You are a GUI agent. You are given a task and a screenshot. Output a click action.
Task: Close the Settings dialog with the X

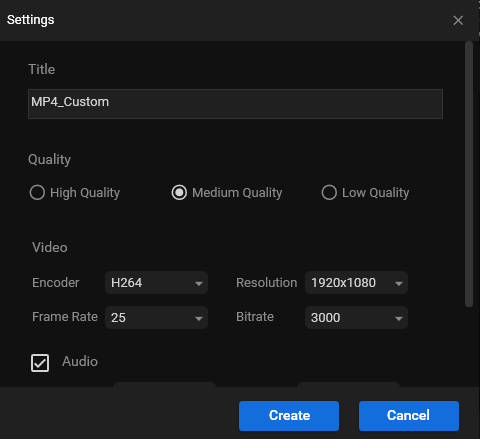click(458, 20)
